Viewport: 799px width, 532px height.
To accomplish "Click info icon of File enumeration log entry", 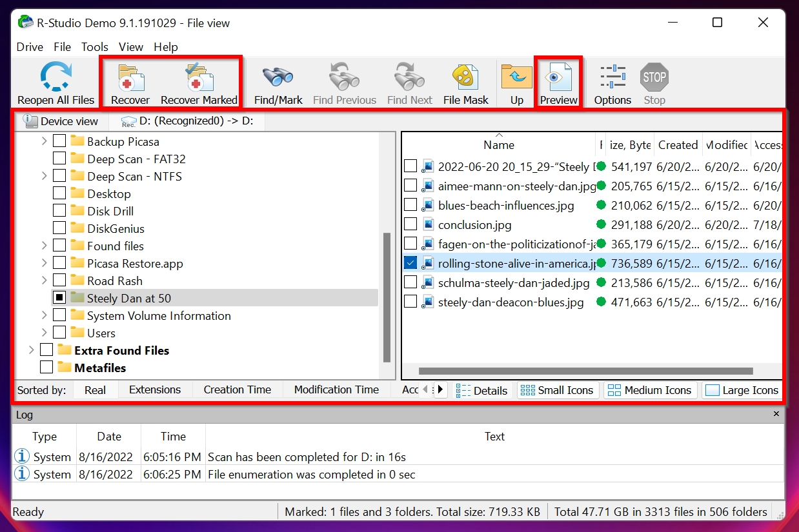I will coord(22,474).
